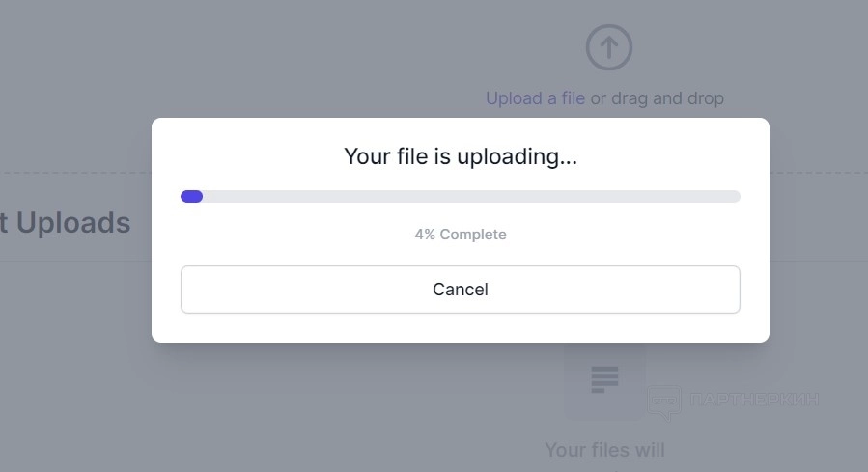Click the watermark speech bubble icon

tap(663, 401)
